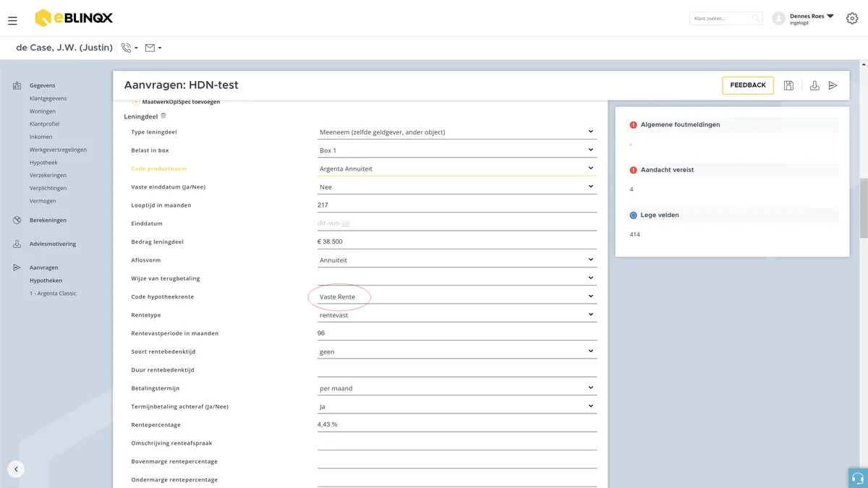
Task: Click the search magnifier icon
Action: [755, 19]
